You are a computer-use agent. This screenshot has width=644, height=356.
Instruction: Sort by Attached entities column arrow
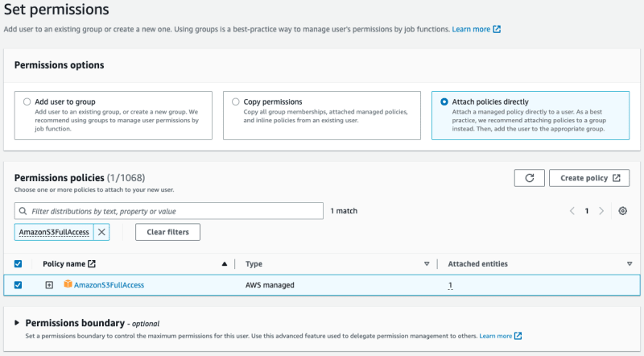point(630,264)
